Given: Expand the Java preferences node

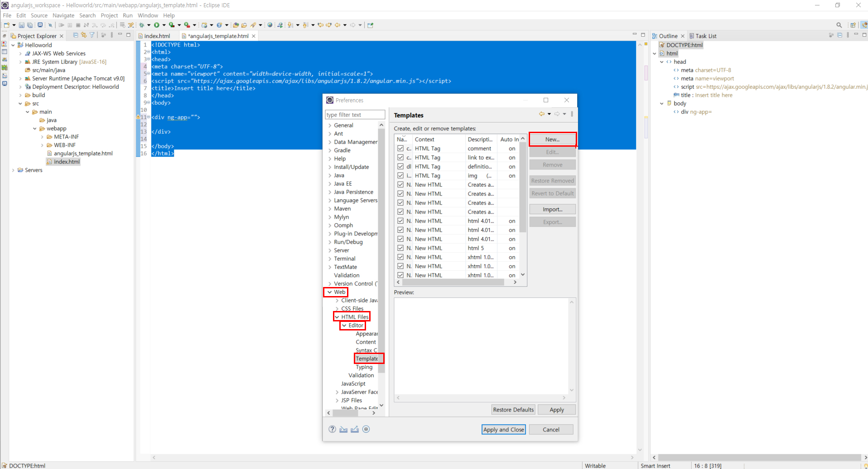Looking at the screenshot, I should click(329, 176).
